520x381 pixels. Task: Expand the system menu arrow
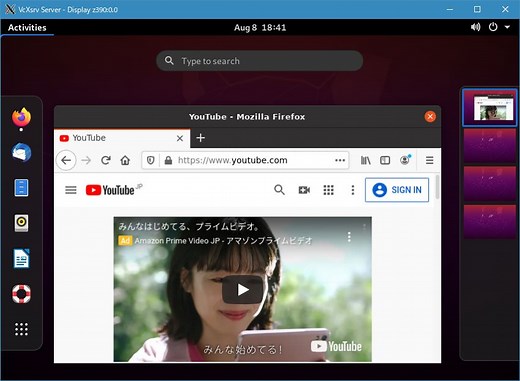[x=507, y=27]
